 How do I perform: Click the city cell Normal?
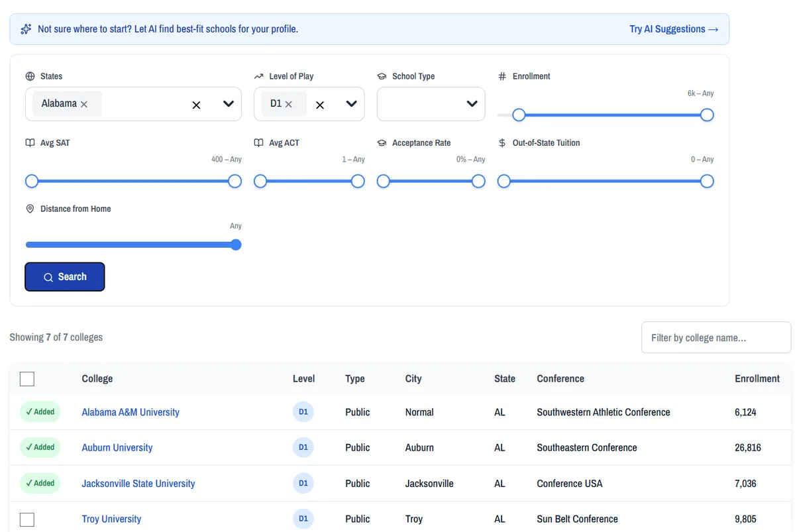point(419,412)
